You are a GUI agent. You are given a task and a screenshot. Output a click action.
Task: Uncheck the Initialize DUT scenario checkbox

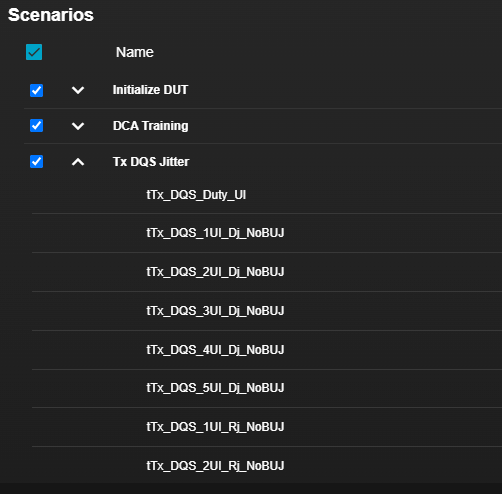37,90
